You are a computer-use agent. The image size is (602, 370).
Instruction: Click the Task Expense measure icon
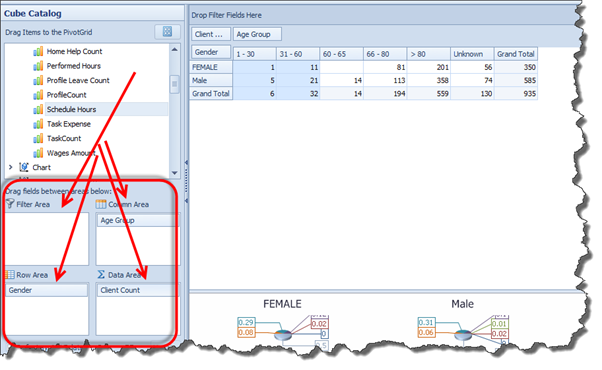click(38, 124)
